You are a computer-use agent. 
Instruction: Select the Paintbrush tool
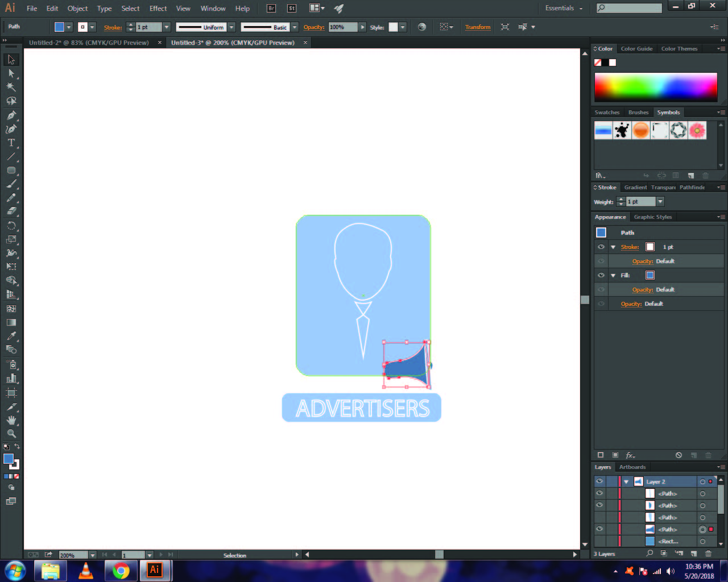(x=11, y=184)
